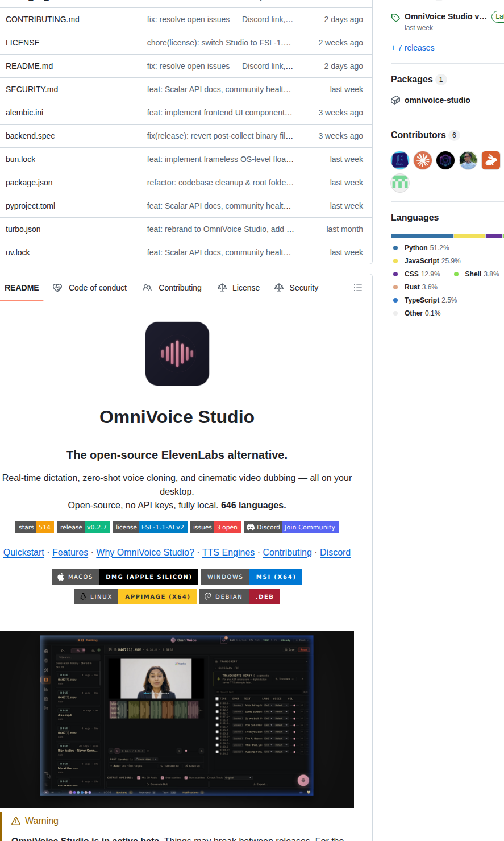The width and height of the screenshot is (504, 841).
Task: Download the macOS DMG Apple Silicon badge
Action: coord(125,577)
